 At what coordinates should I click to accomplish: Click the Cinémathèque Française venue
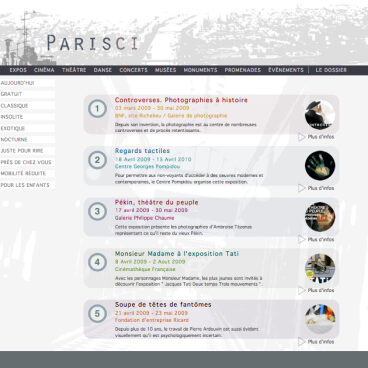(x=145, y=269)
